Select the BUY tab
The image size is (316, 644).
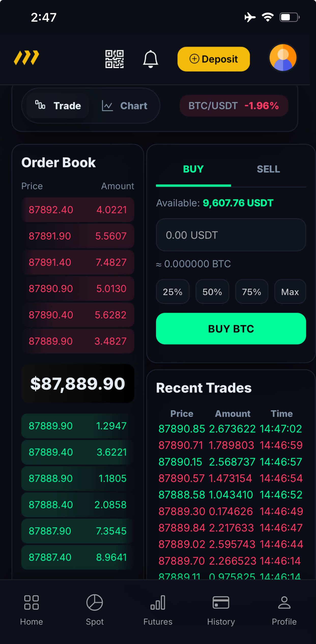[x=193, y=169]
